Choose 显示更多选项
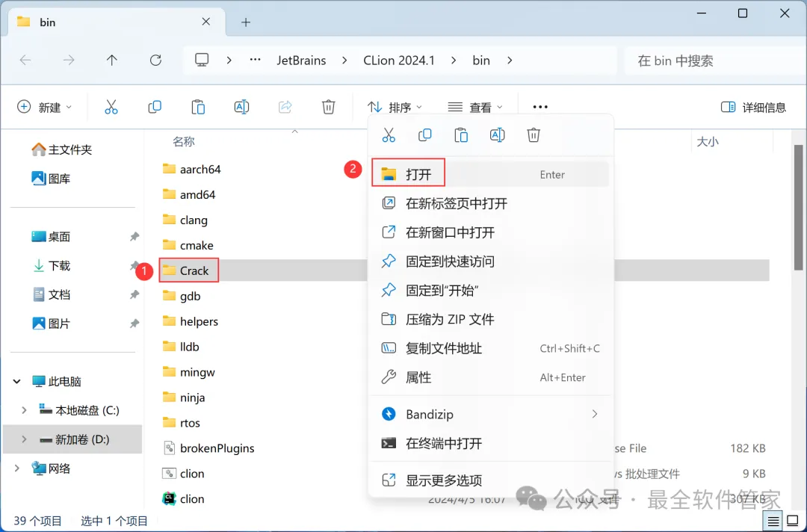The width and height of the screenshot is (807, 532). click(x=490, y=480)
